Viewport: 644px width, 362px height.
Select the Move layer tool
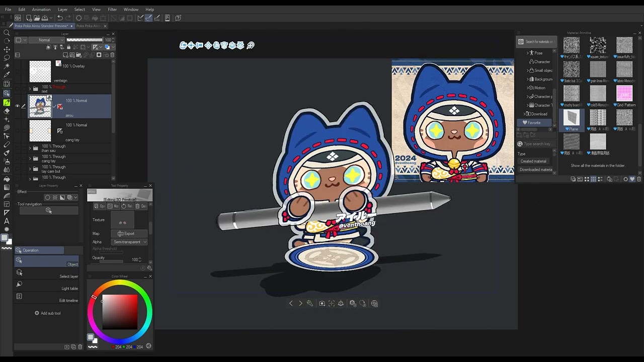(x=7, y=49)
